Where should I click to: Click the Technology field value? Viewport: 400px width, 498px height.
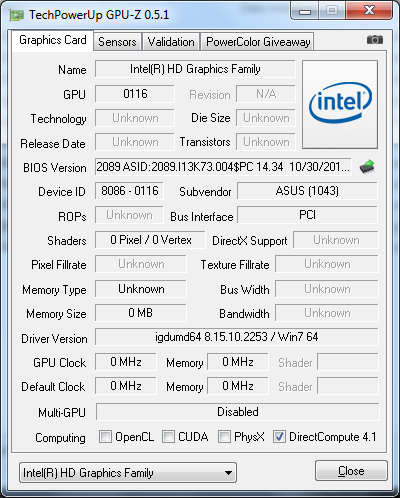(135, 118)
